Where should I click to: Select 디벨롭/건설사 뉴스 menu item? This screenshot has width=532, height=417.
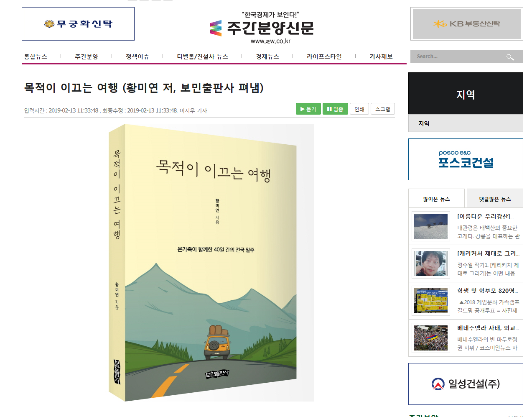coord(202,56)
